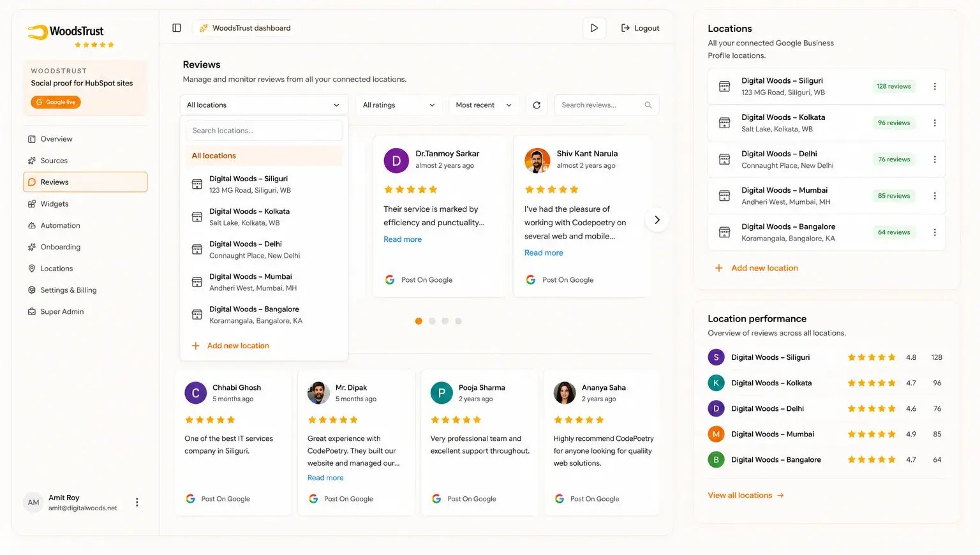Screen dimensions: 980x555
Task: Jump to the second carousel dot
Action: point(432,321)
